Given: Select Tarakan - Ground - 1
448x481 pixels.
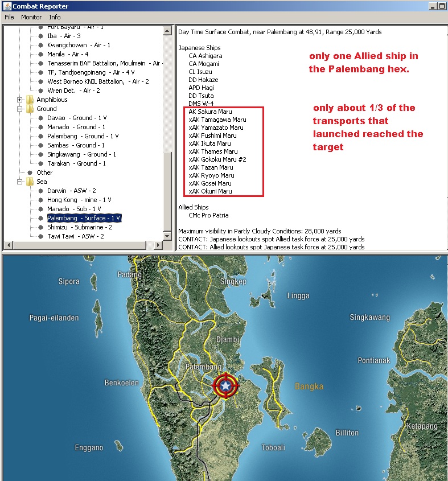Looking at the screenshot, I should pos(76,163).
